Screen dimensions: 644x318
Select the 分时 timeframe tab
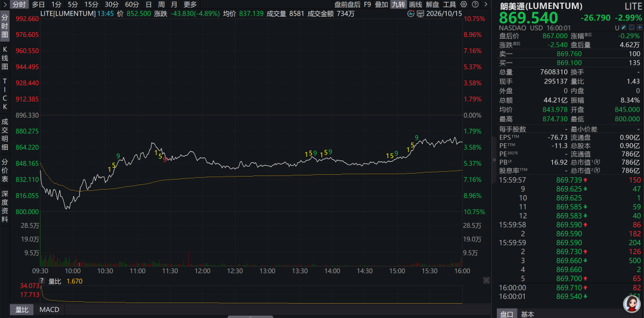click(x=19, y=5)
